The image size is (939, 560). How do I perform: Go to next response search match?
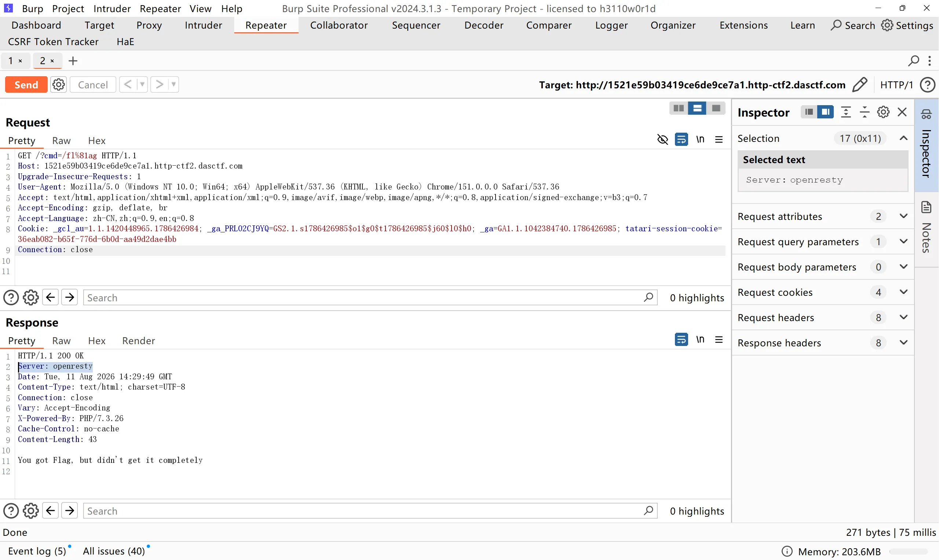click(x=70, y=511)
